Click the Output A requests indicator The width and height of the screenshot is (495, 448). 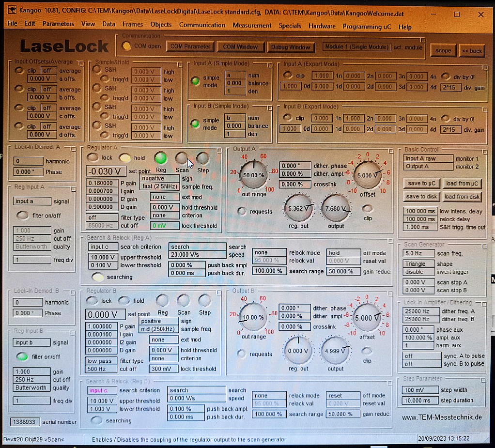[x=241, y=211]
